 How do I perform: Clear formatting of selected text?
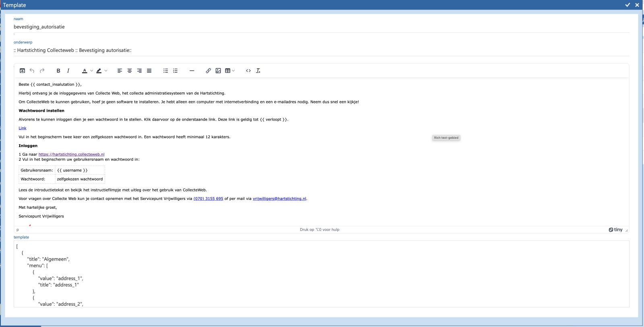(x=258, y=71)
